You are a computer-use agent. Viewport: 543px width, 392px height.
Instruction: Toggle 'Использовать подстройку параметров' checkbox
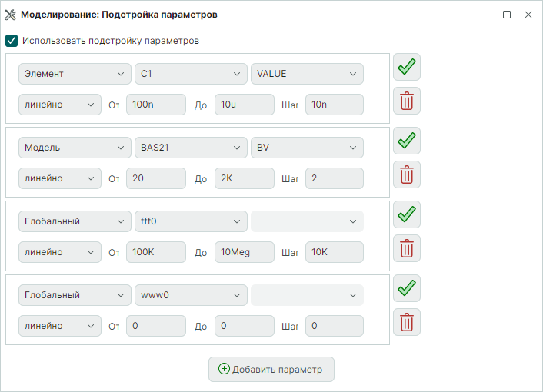[12, 41]
